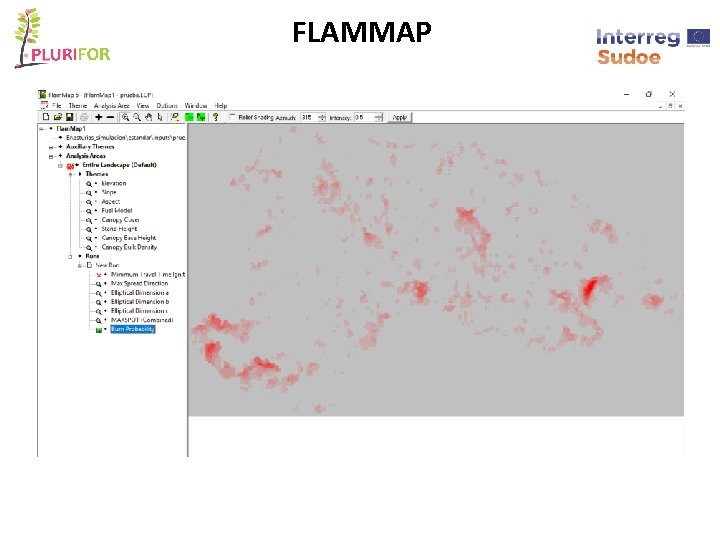Click the Apply button
720x540 pixels.
click(x=400, y=118)
